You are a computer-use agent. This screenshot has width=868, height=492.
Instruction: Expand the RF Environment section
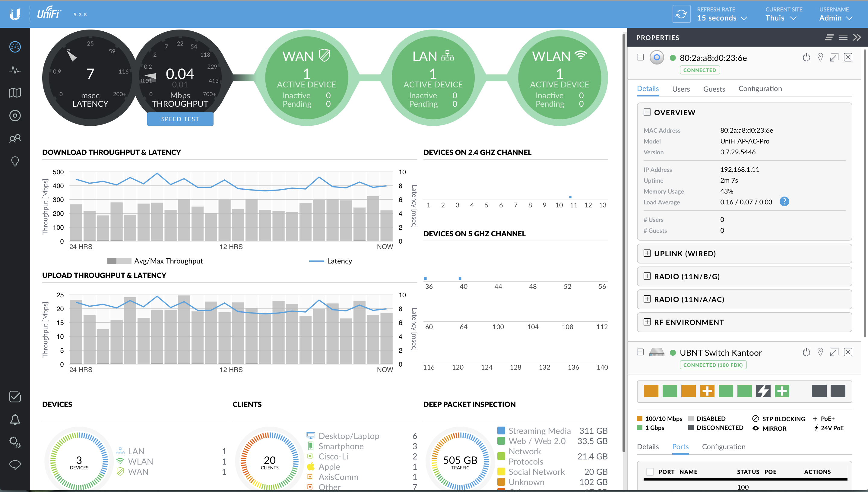click(647, 322)
